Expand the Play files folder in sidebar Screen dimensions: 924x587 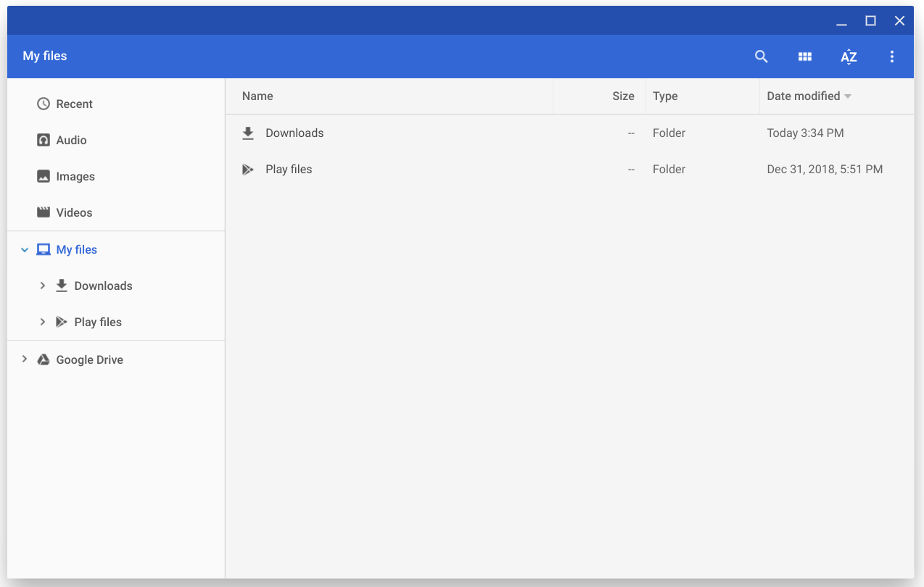[x=43, y=322]
